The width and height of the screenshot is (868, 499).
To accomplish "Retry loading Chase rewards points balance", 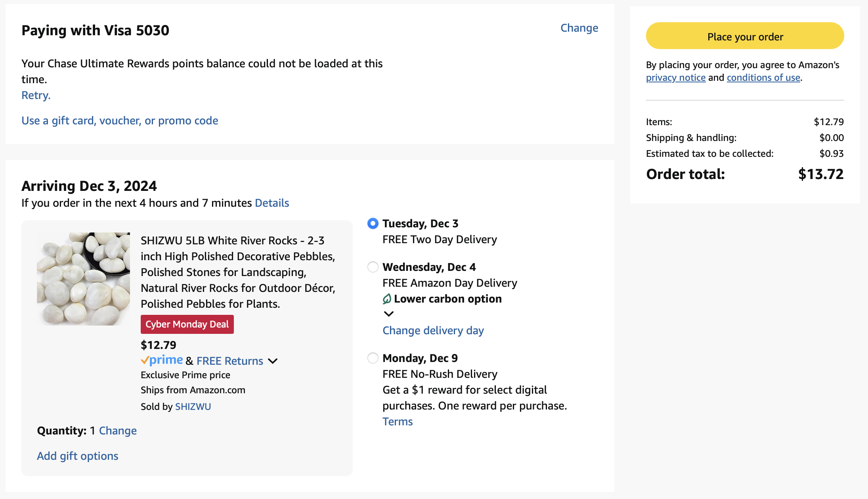I will coord(36,95).
